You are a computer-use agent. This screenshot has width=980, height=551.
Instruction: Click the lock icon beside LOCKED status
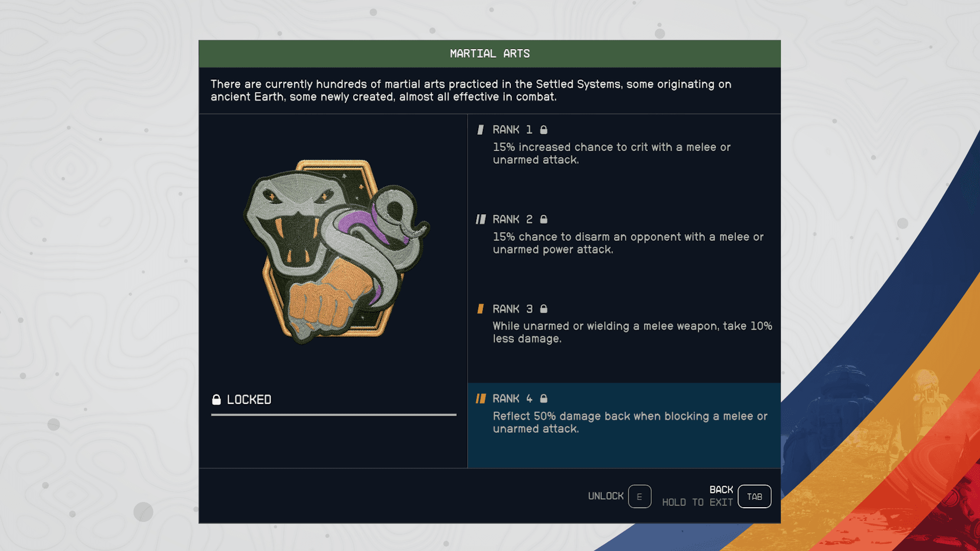click(216, 399)
